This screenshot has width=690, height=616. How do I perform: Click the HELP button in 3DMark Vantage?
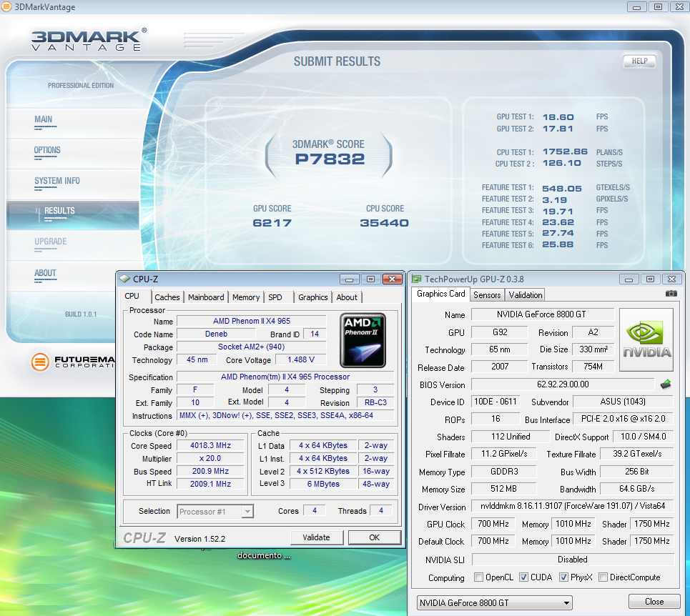(639, 61)
